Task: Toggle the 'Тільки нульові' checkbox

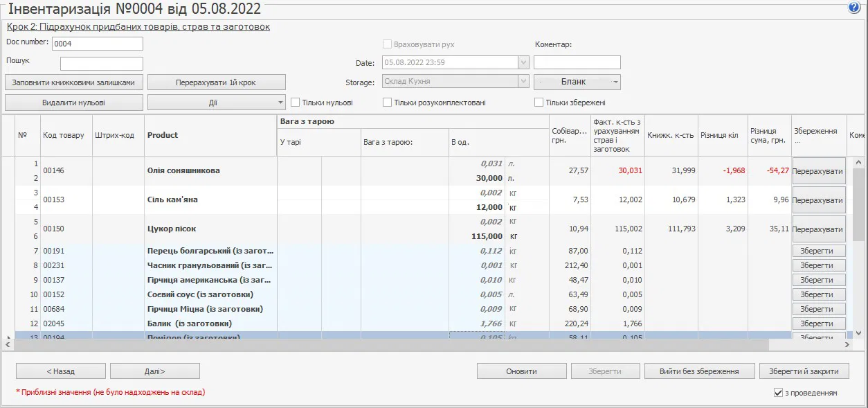Action: pos(296,103)
